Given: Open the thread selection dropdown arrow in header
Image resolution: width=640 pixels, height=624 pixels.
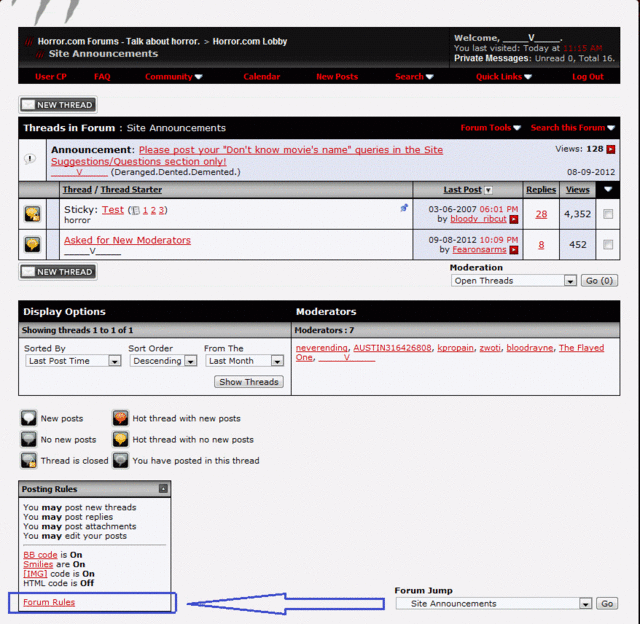Looking at the screenshot, I should (608, 189).
